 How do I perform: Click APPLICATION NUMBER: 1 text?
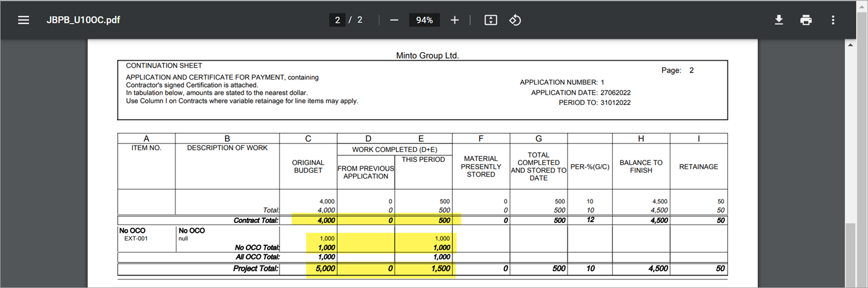click(562, 82)
